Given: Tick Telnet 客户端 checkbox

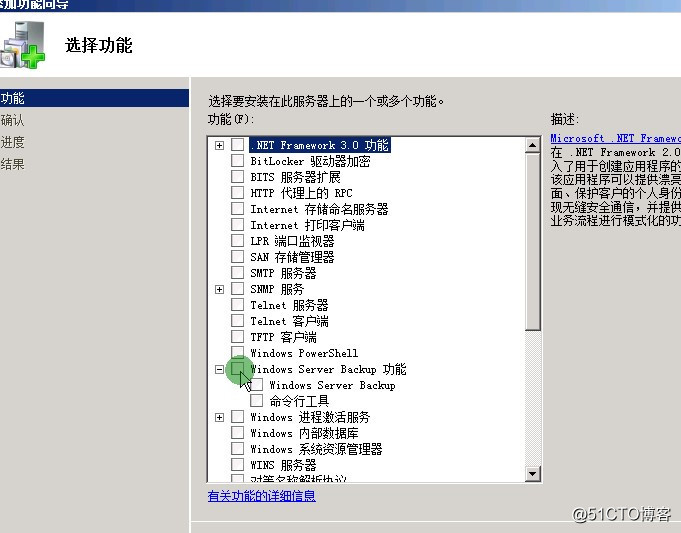Looking at the screenshot, I should pyautogui.click(x=237, y=321).
